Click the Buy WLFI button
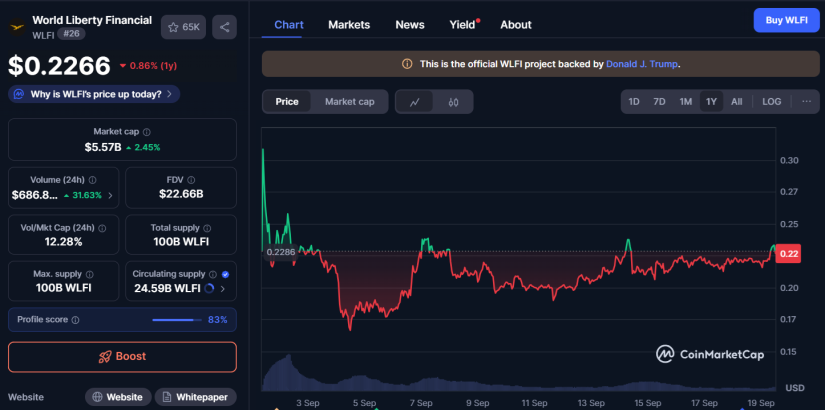Image resolution: width=825 pixels, height=410 pixels. 787,21
